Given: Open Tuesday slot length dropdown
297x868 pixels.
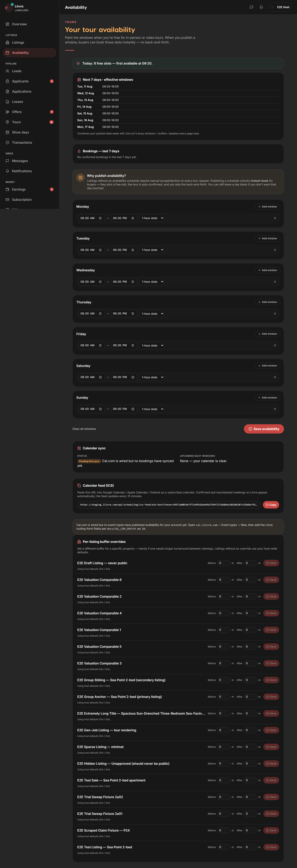Looking at the screenshot, I should [152, 250].
